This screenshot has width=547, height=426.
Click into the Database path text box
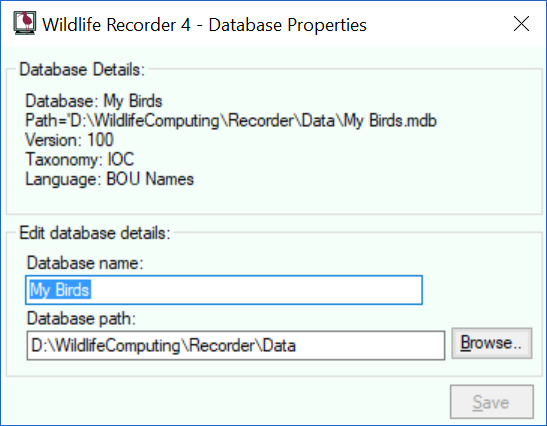tap(235, 345)
